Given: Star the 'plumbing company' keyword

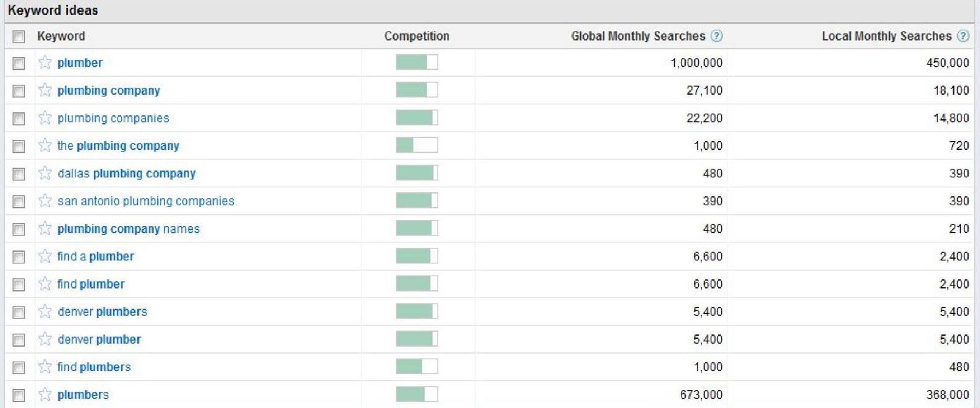Looking at the screenshot, I should 44,90.
